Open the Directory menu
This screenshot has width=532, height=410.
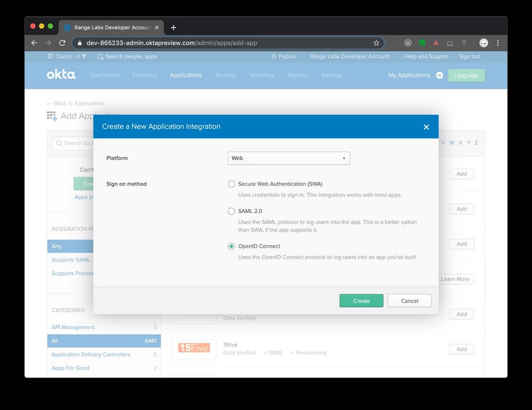144,75
